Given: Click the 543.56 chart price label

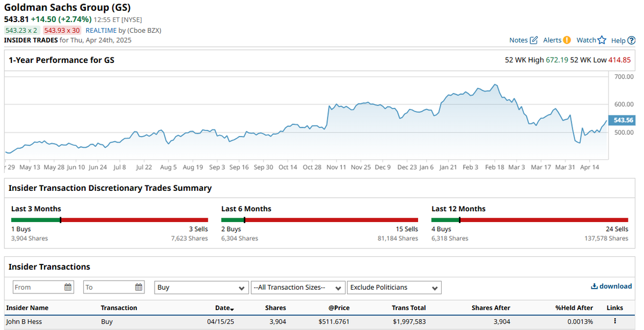Looking at the screenshot, I should (622, 120).
